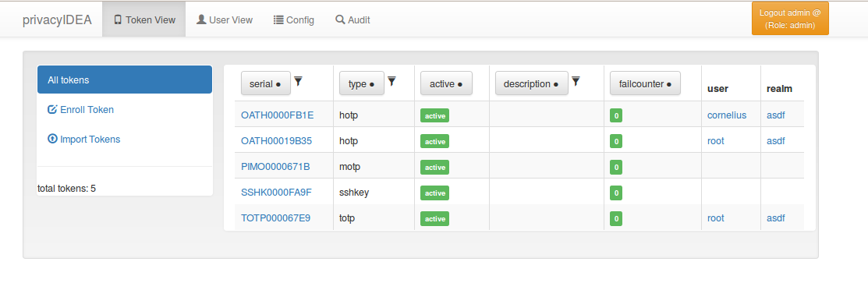Screen dimensions: 868x290
Task: Open the privacyIDEA brand link
Action: point(57,20)
